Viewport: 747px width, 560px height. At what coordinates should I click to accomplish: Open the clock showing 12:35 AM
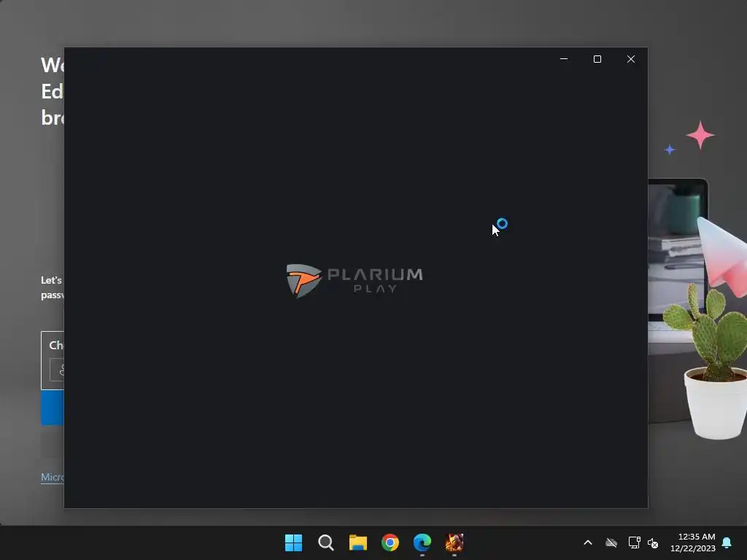coord(693,542)
